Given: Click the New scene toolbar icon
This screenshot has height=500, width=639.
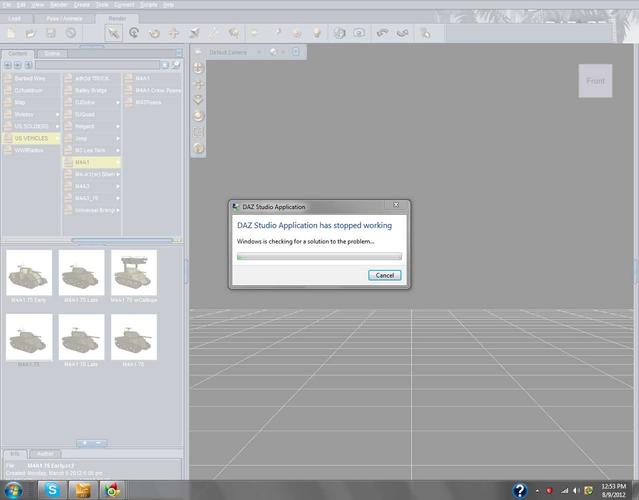Looking at the screenshot, I should pyautogui.click(x=11, y=33).
